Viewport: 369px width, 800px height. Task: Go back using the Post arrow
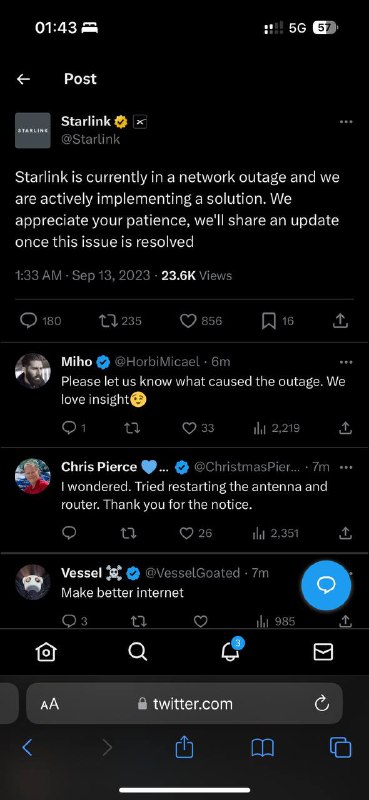(23, 79)
